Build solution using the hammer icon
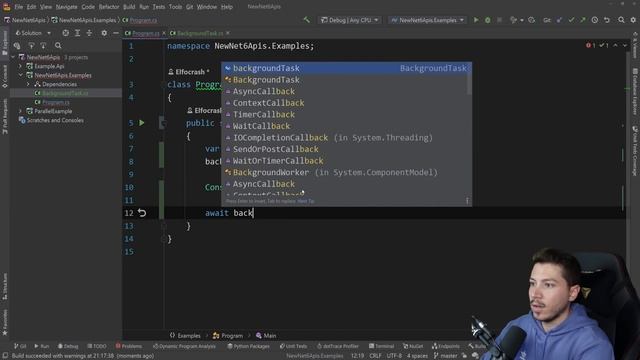The image size is (640, 360). click(306, 20)
